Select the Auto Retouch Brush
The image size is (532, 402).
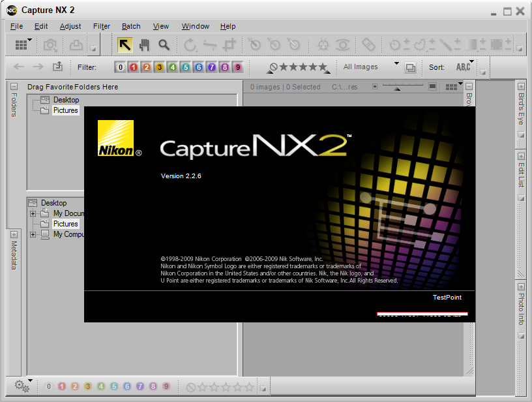(x=368, y=44)
